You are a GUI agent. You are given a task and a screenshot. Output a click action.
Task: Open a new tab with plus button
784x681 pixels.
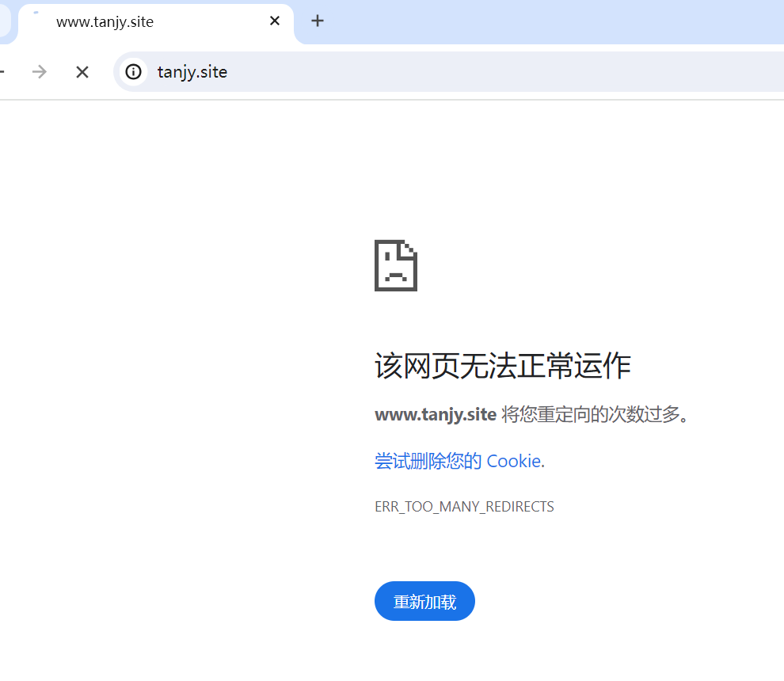click(318, 21)
